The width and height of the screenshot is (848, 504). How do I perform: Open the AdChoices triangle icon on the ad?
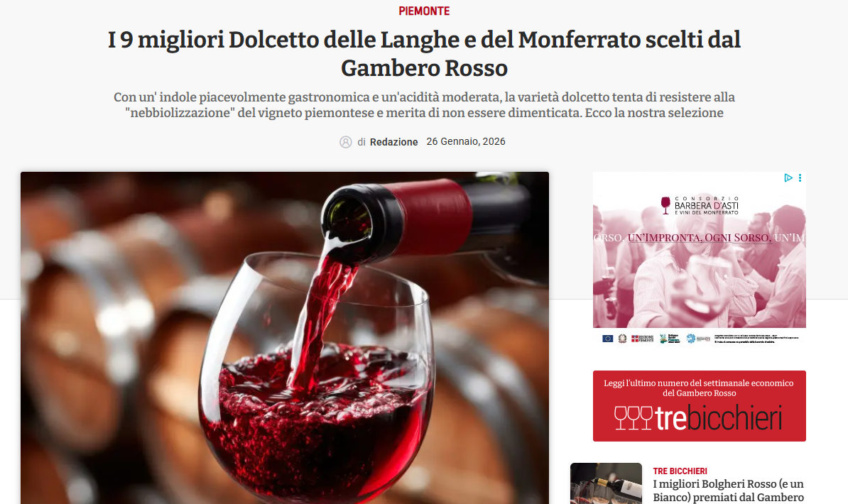click(x=788, y=178)
